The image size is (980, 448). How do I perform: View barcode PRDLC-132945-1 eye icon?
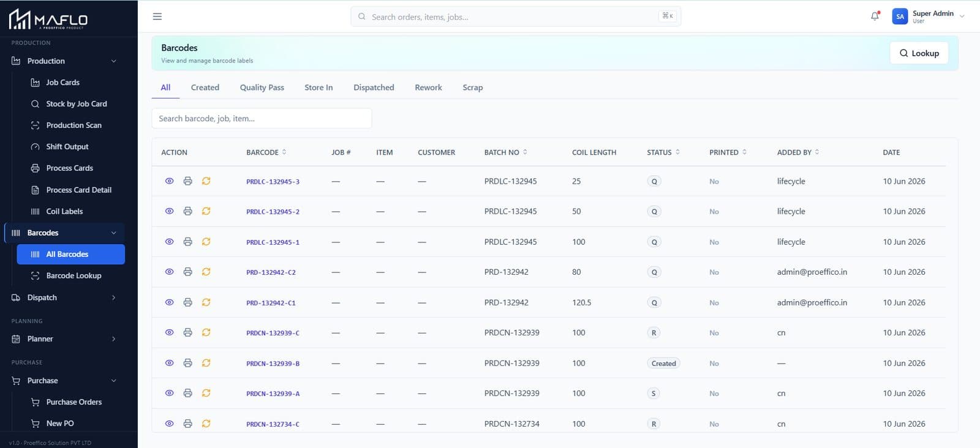pos(170,242)
